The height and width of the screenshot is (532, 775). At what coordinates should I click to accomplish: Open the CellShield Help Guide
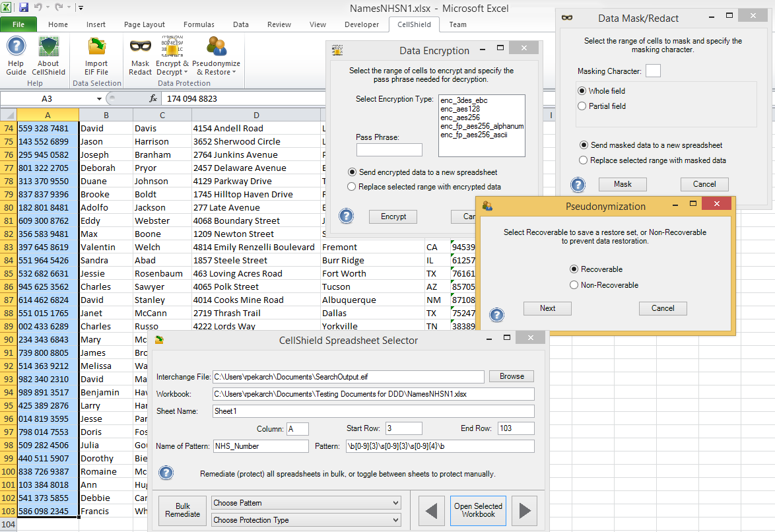(16, 55)
